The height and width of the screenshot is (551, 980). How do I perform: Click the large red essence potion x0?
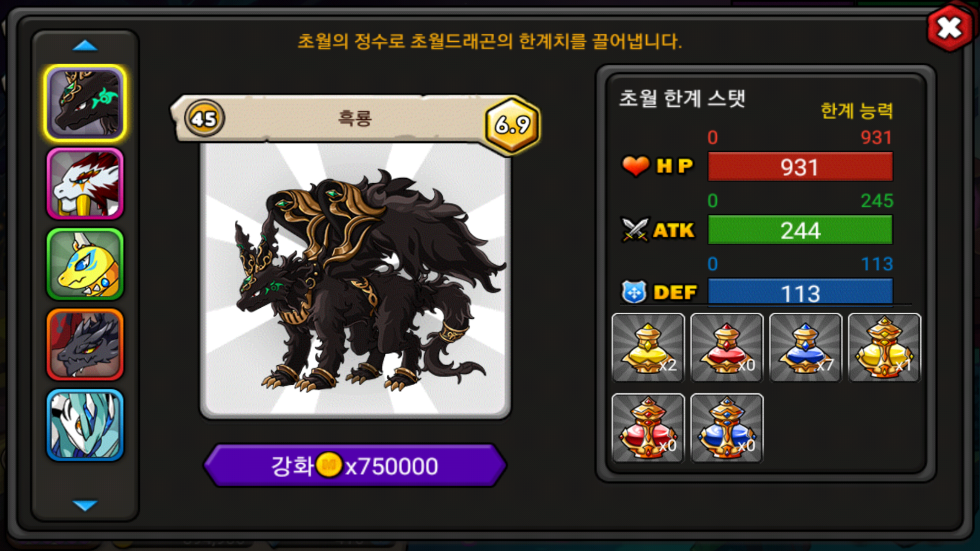point(648,428)
